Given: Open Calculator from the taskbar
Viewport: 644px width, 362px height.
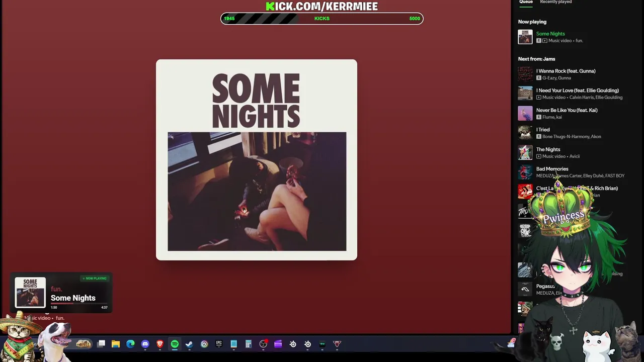Looking at the screenshot, I should [249, 344].
